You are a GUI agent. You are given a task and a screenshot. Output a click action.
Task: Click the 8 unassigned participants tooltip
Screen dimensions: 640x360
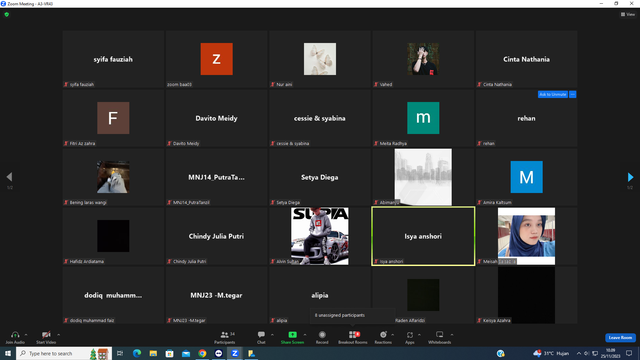coord(352,315)
